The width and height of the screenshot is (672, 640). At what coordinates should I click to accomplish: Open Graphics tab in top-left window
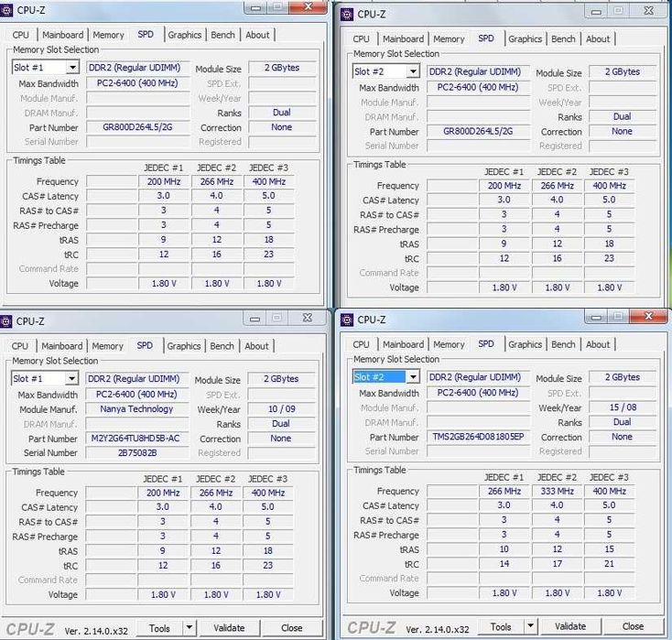tap(185, 35)
